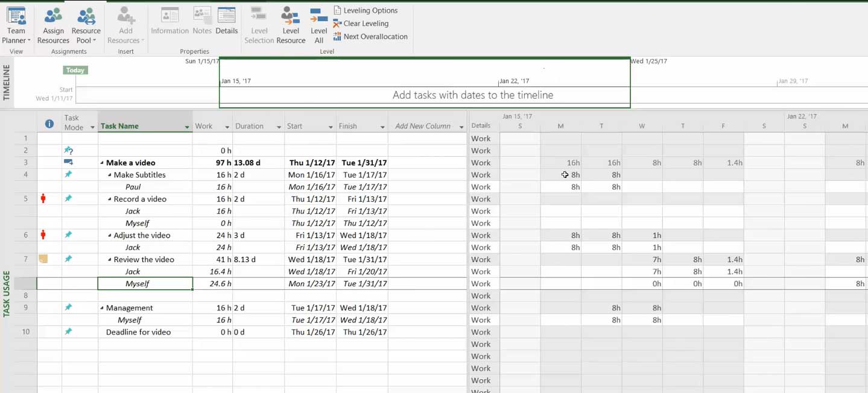Open the Team Planner view
The image size is (868, 393).
16,25
